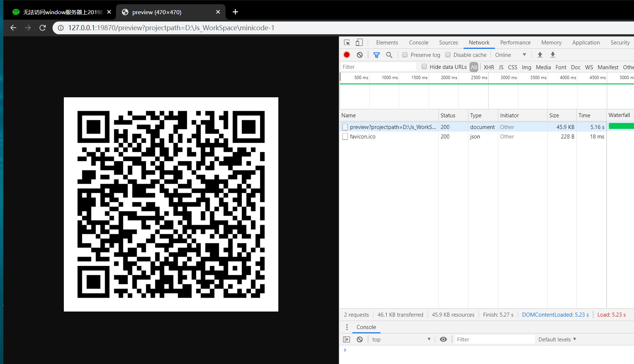Click the browser address bar URL
634x364 pixels.
pos(171,28)
